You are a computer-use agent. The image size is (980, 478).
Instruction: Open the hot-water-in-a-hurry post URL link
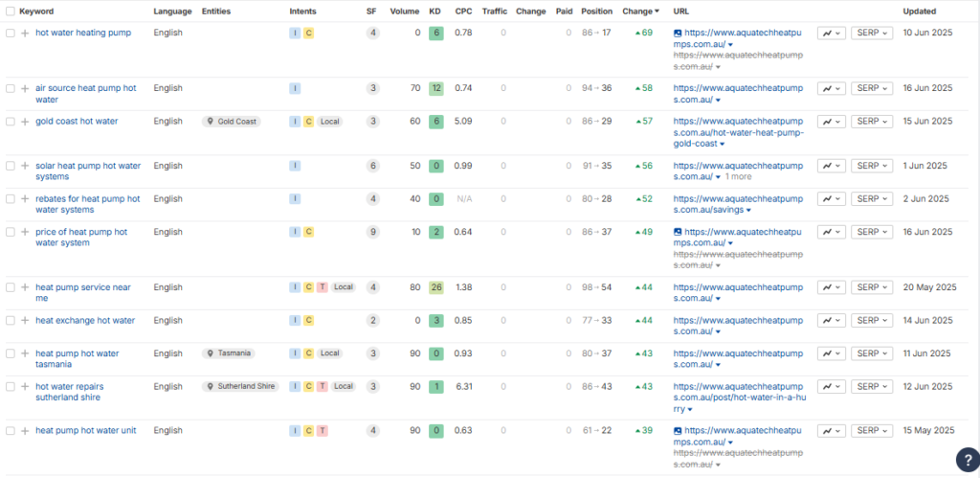pos(739,398)
